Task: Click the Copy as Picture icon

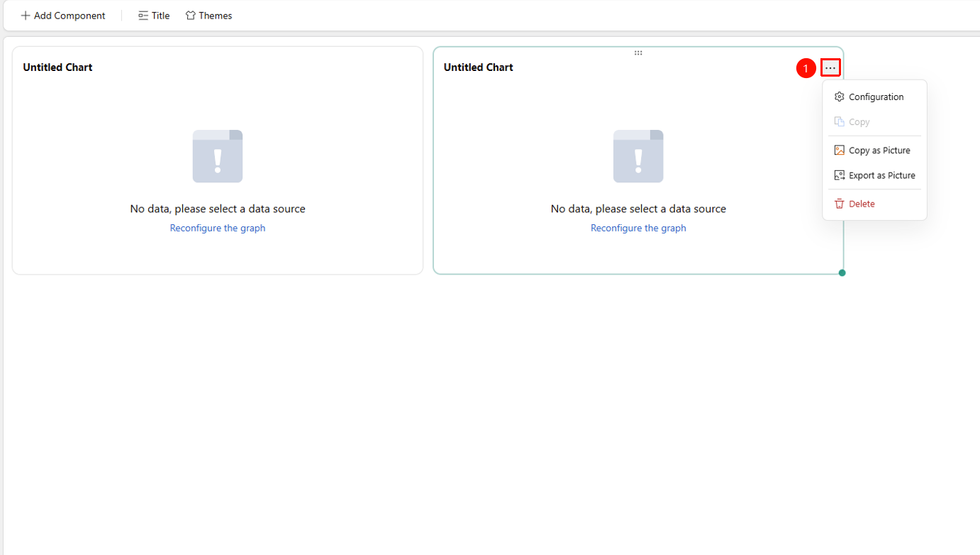Action: click(840, 150)
